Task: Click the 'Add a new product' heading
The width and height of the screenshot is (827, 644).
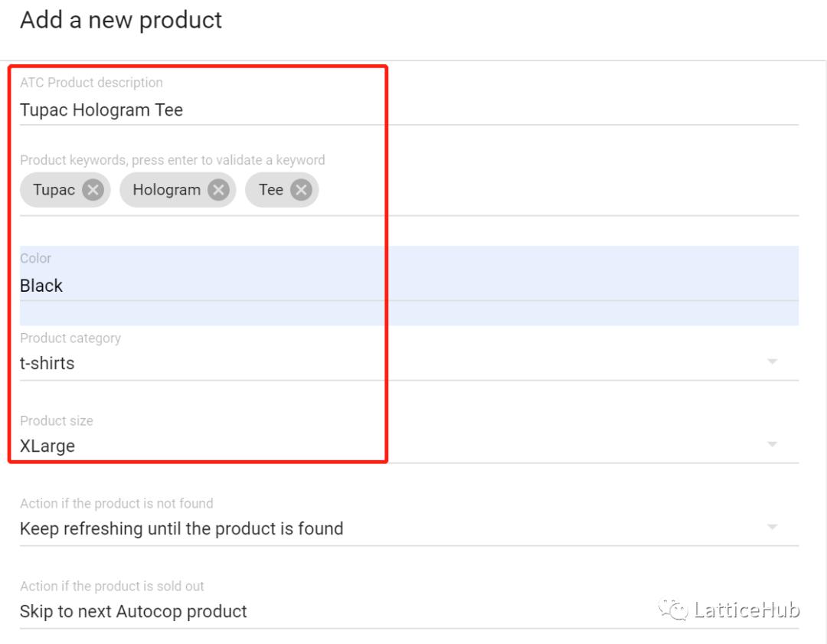Action: 121,20
